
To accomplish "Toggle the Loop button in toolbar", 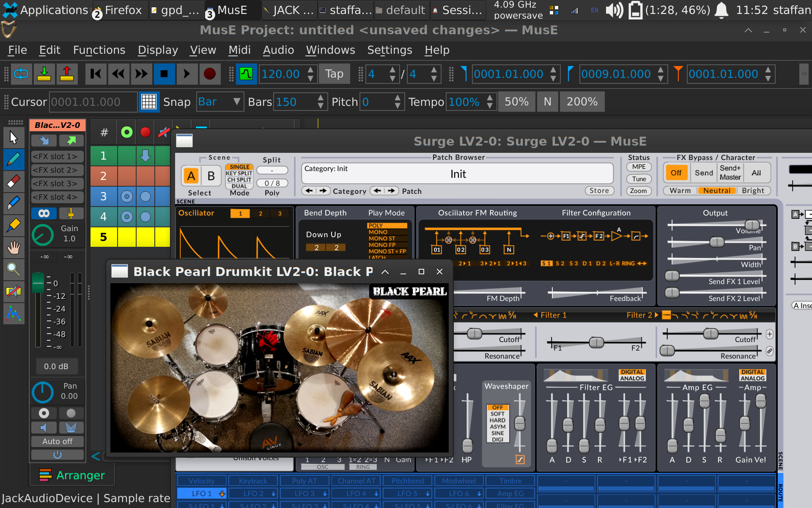I will pos(21,74).
